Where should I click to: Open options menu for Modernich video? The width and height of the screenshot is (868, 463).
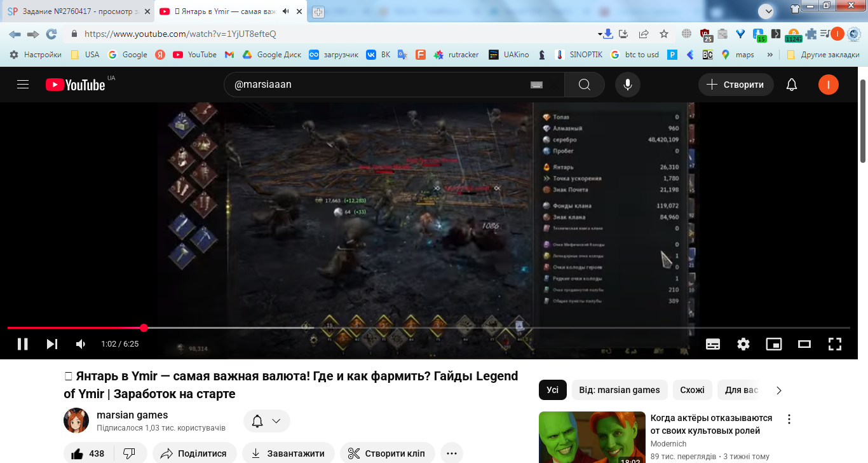[789, 419]
